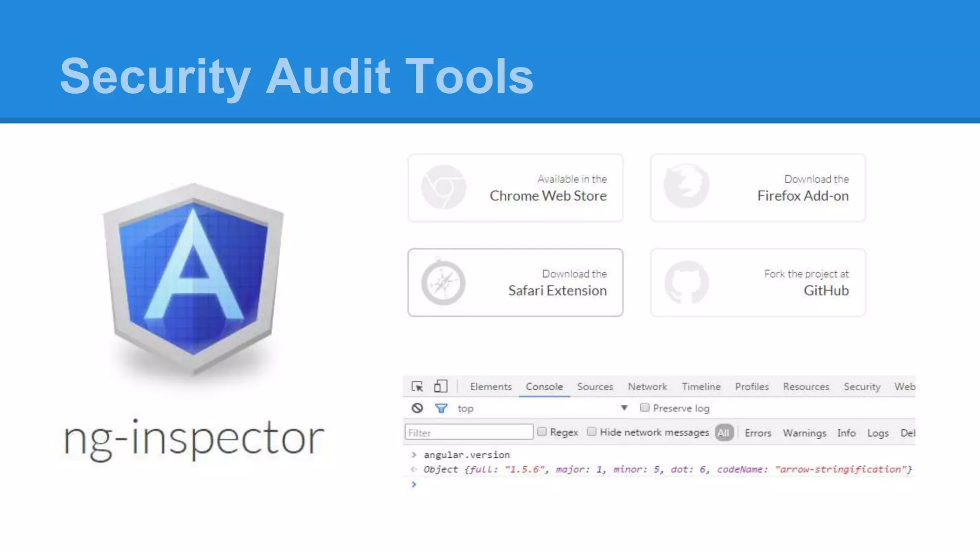Viewport: 980px width, 551px height.
Task: Open the top execution context dropdown
Action: point(542,408)
